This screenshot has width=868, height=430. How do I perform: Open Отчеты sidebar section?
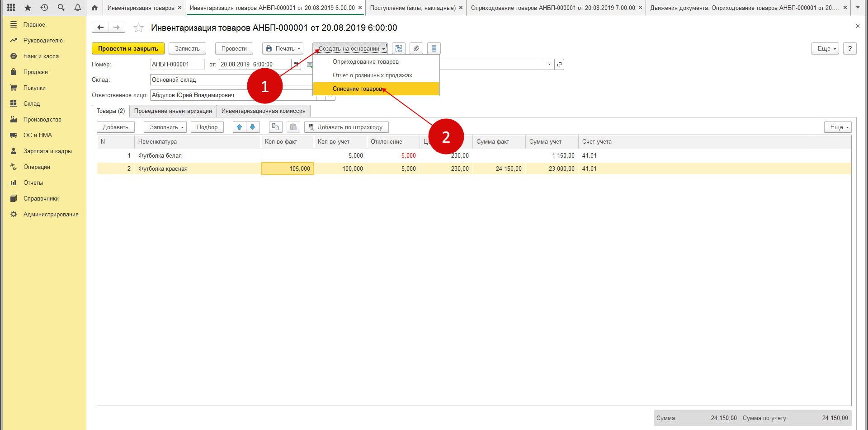[x=44, y=182]
